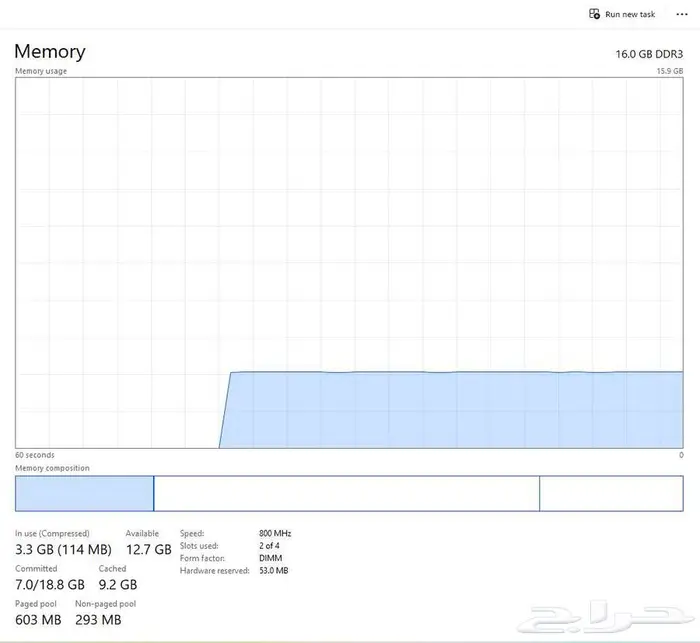Select the blue in-use segment of memory composition
Image resolution: width=700 pixels, height=643 pixels.
(x=84, y=493)
